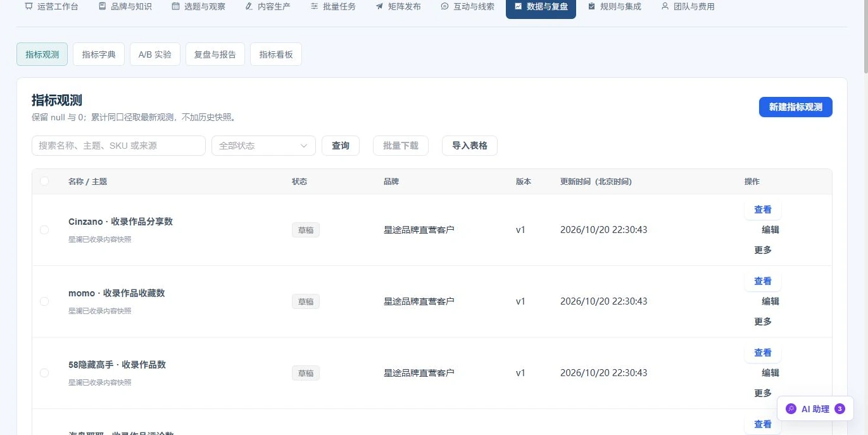Click 编辑 for Cinzano row
This screenshot has height=435, width=868.
click(x=771, y=230)
